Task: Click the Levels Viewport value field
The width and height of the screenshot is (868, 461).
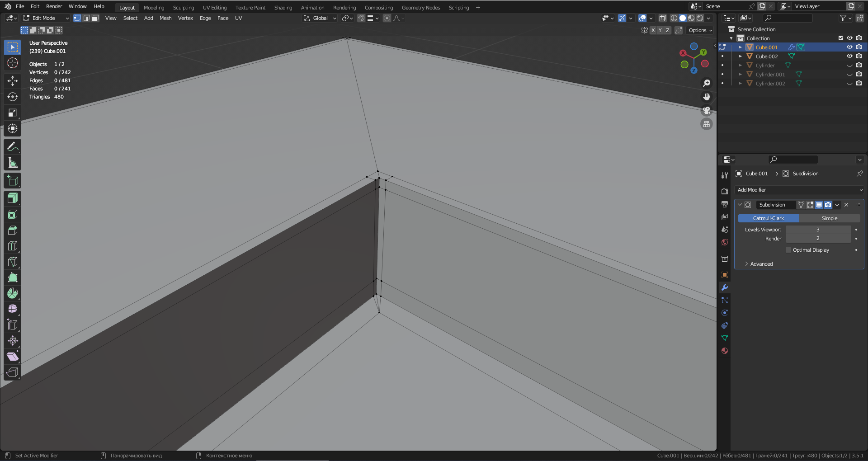Action: (x=818, y=230)
